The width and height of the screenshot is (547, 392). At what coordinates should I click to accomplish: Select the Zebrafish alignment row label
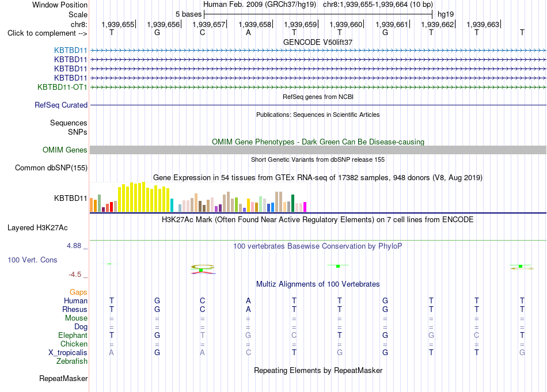[72, 361]
